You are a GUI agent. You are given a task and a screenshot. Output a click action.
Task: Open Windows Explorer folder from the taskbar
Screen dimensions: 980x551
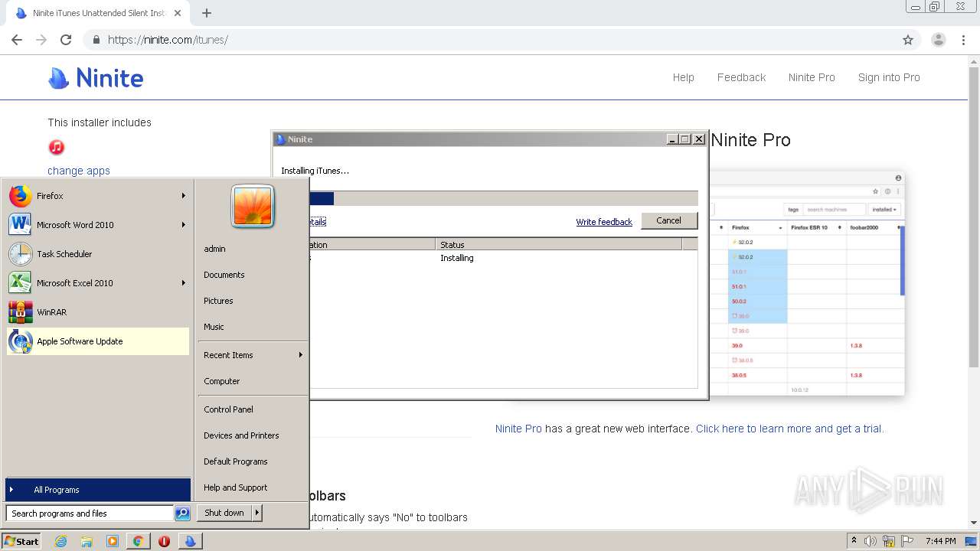click(87, 541)
